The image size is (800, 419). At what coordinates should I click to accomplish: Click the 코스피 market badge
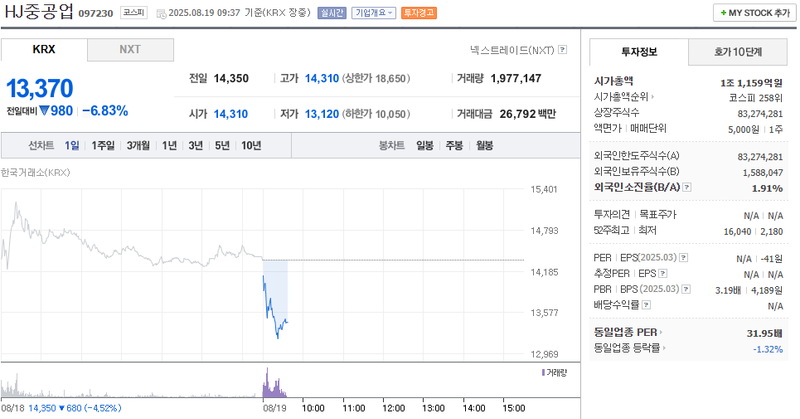click(x=134, y=13)
